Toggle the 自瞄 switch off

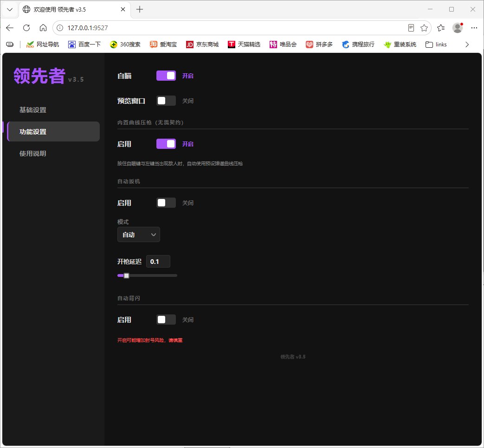[x=166, y=76]
